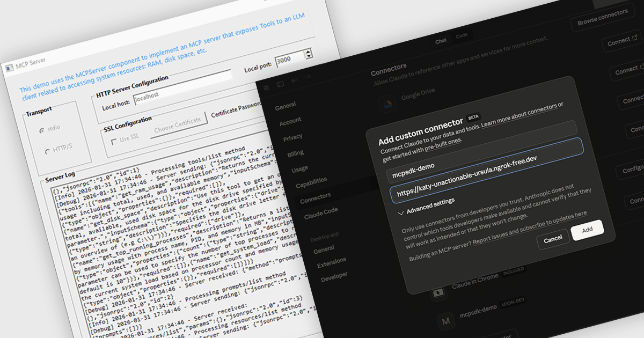Go back with the left arrow icon
Screen dimensions: 644x338
tap(294, 81)
